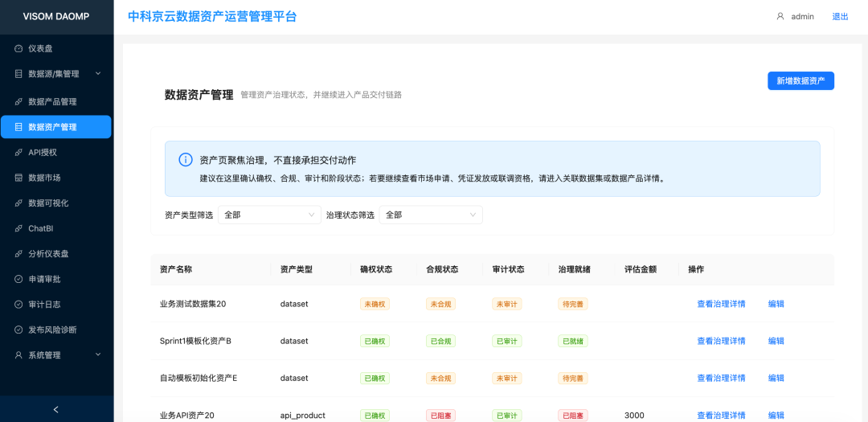View 查看治理详情 for 业务API资产20

721,415
